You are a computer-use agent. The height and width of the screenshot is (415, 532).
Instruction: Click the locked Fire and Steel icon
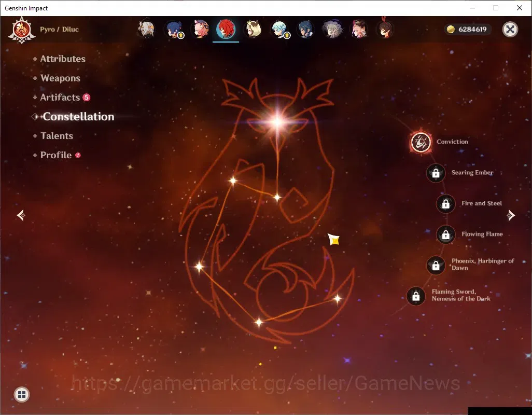pos(446,203)
